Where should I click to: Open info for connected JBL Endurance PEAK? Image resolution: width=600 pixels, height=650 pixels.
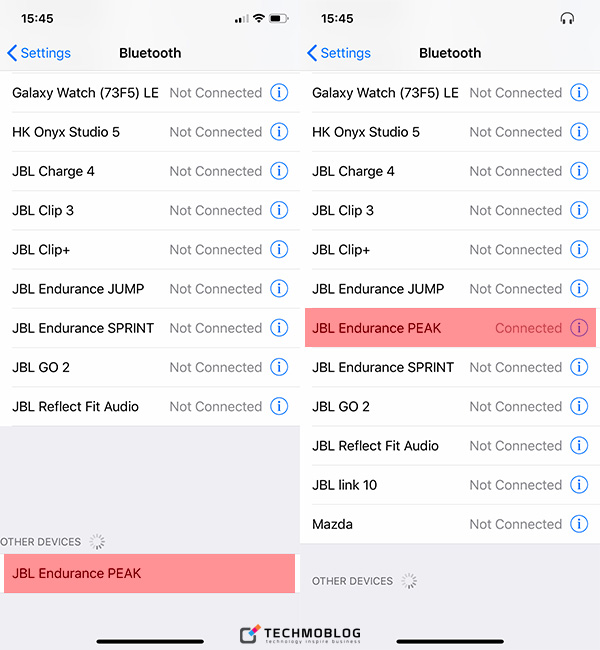[x=579, y=328]
